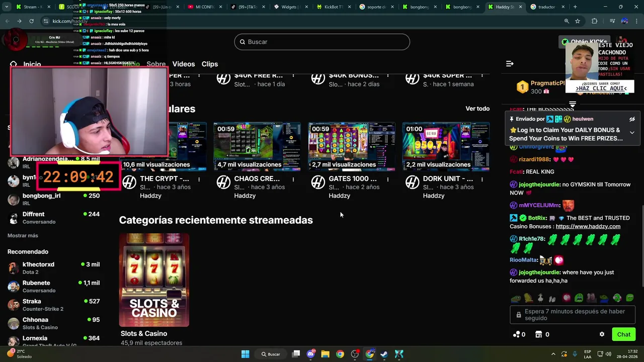Open Discord from the taskbar
The image size is (644, 362).
click(310, 354)
